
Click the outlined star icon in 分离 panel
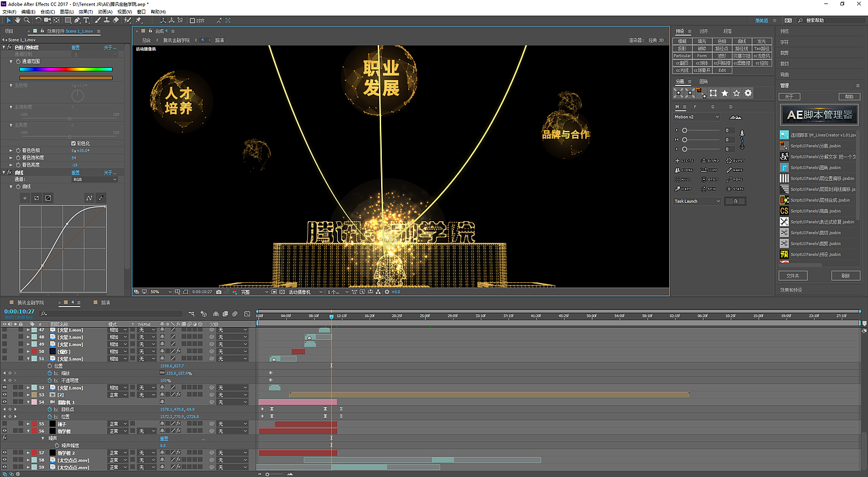coord(736,93)
